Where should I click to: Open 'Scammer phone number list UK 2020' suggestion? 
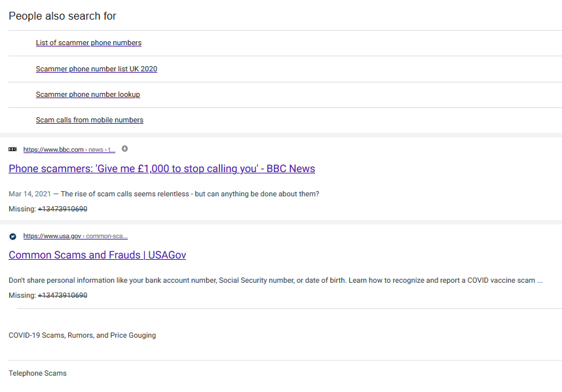(x=96, y=69)
